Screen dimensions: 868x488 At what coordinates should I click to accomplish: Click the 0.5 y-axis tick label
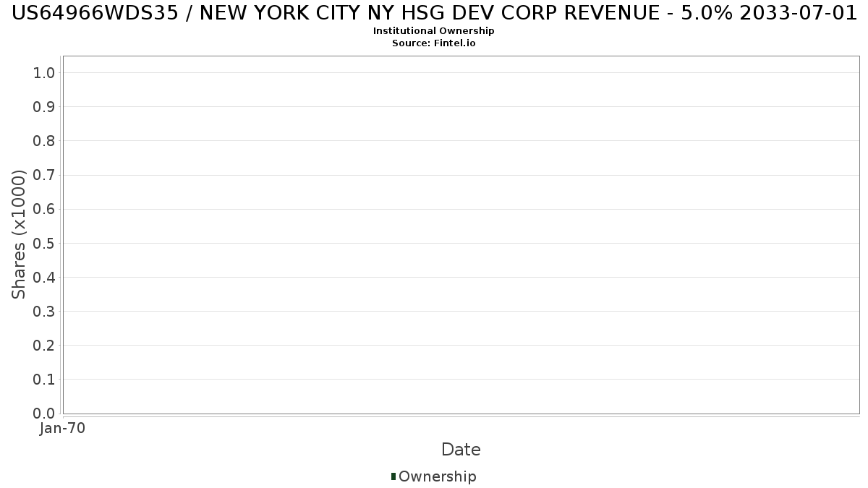44,243
